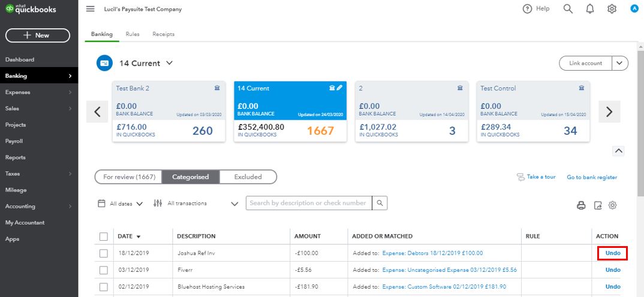
Task: Expand the 14 Current account dropdown
Action: click(169, 63)
